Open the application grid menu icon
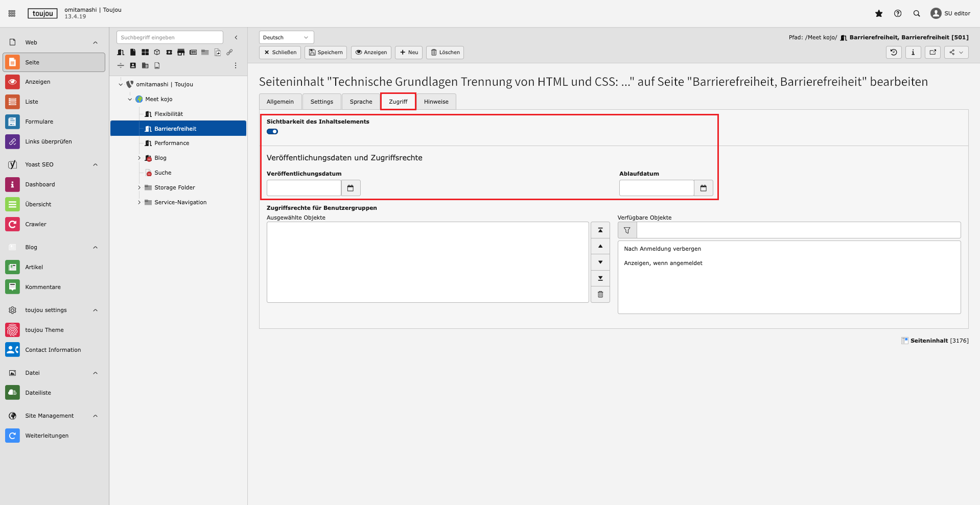This screenshot has height=505, width=980. tap(12, 14)
